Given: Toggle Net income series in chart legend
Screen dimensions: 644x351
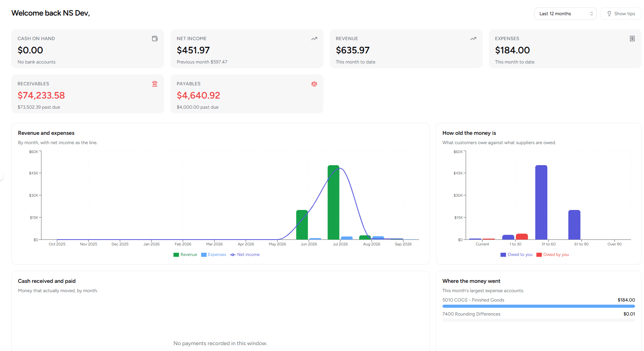Looking at the screenshot, I should pyautogui.click(x=245, y=255).
